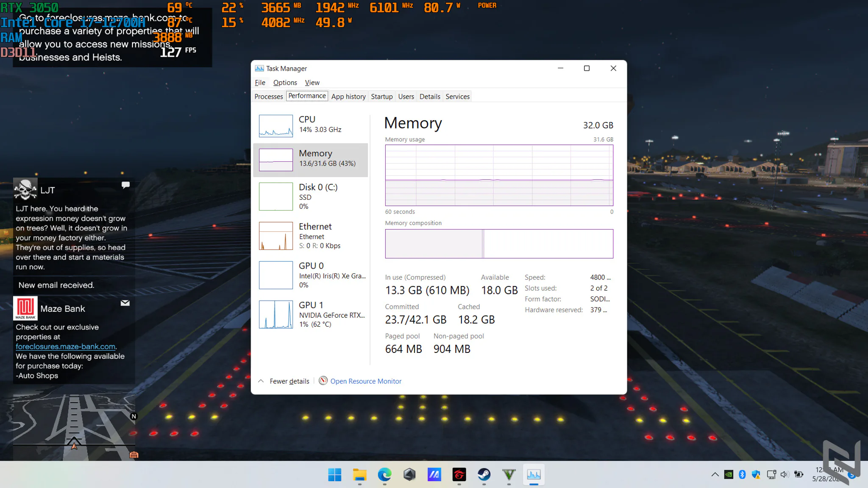Switch to the Startup tab
The height and width of the screenshot is (488, 868).
381,97
